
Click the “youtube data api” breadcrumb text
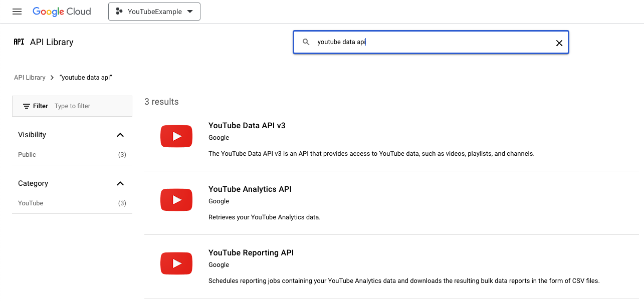(x=86, y=78)
